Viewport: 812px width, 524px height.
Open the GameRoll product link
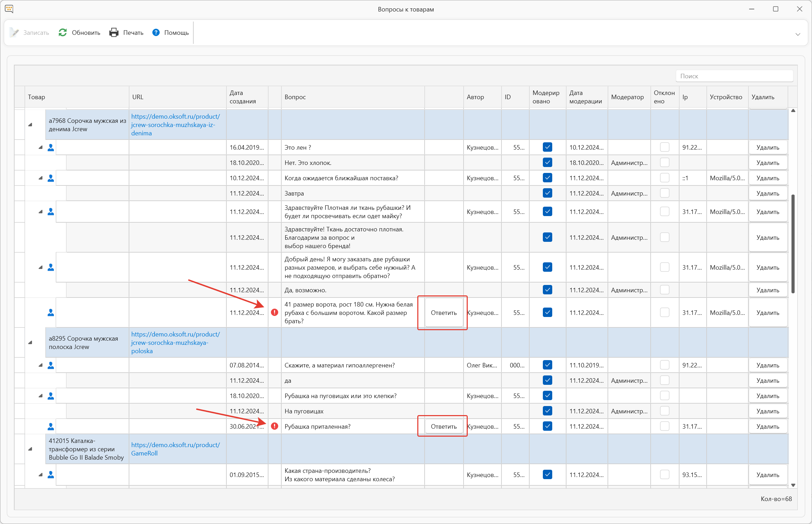pos(175,449)
